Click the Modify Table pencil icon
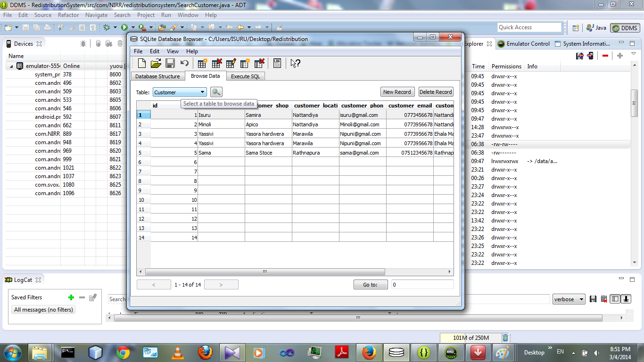 point(231,63)
